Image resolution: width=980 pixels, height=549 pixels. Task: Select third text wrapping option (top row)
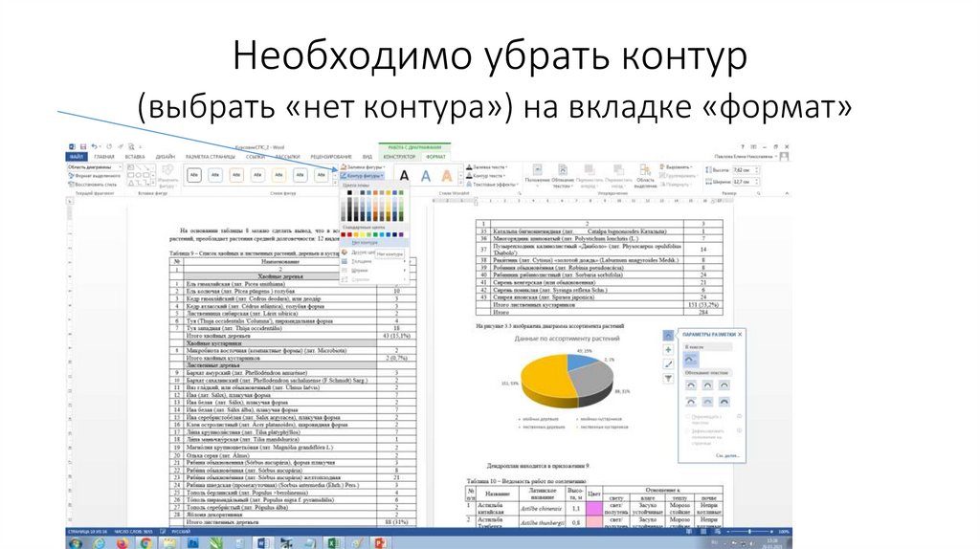click(724, 385)
